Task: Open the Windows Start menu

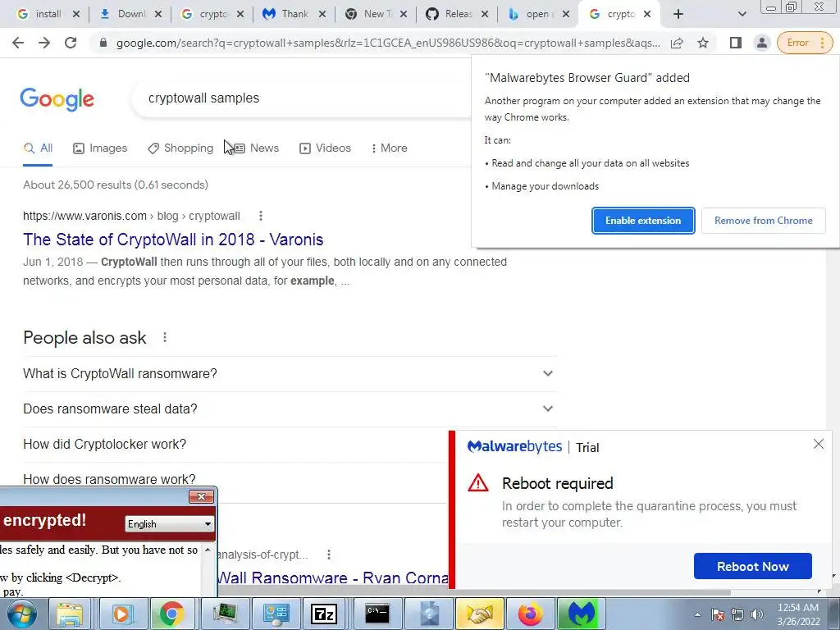Action: tap(22, 614)
